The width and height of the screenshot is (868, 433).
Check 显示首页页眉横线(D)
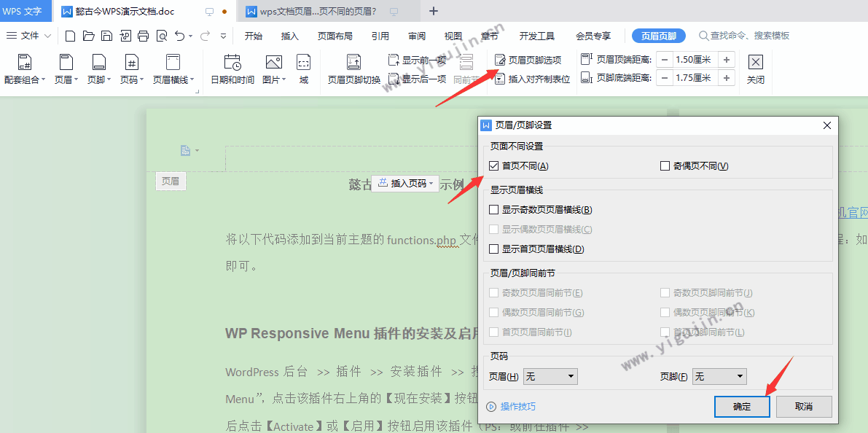click(494, 249)
